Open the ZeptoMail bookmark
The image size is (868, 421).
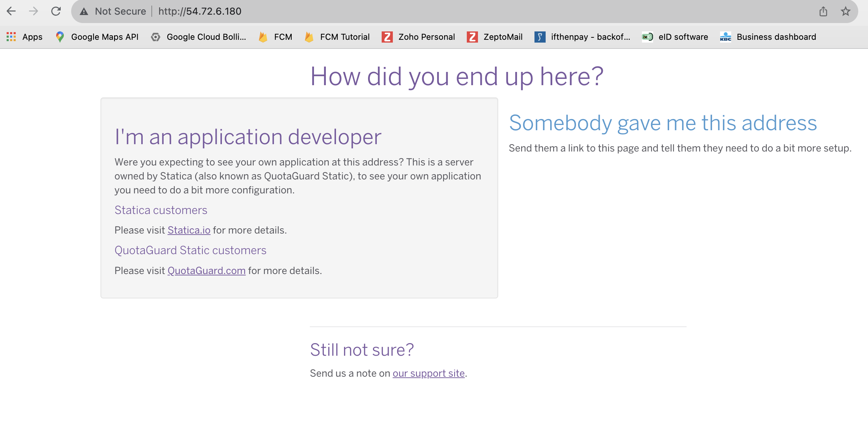(x=495, y=37)
